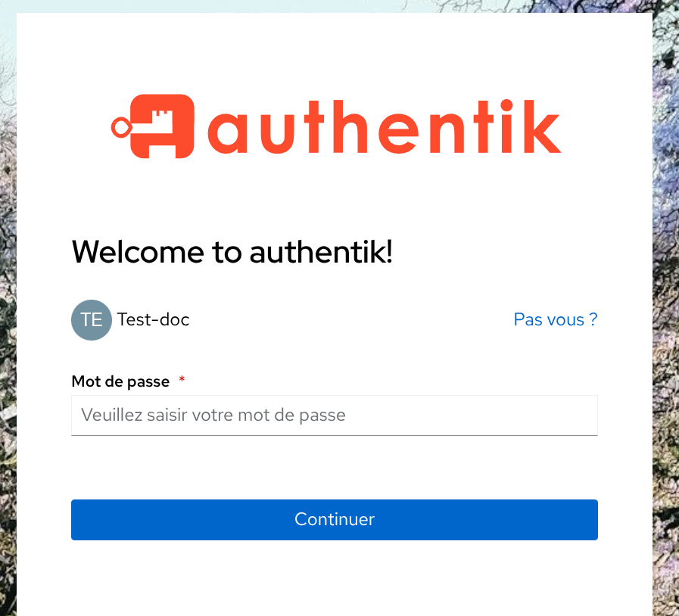679x616 pixels.
Task: Click the "Mot de passe" field label
Action: tap(120, 381)
